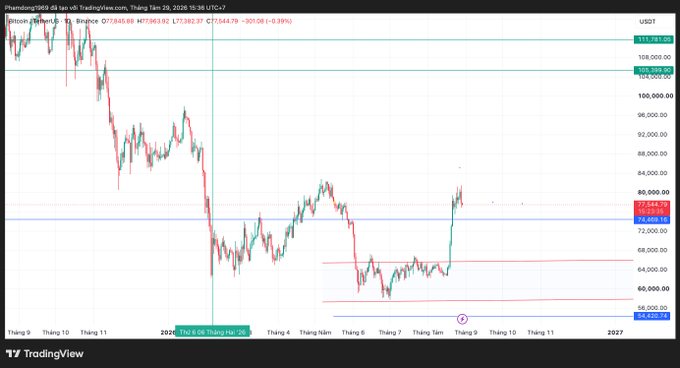Click the green 105,399.90 price label
This screenshot has height=368, width=680.
tap(654, 70)
